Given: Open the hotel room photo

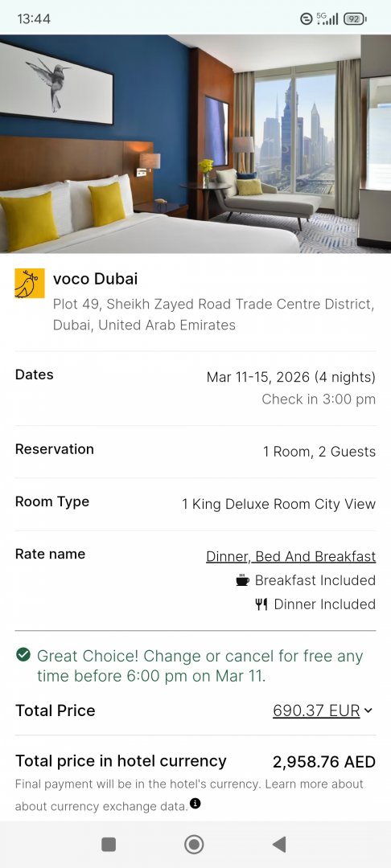Looking at the screenshot, I should point(195,144).
